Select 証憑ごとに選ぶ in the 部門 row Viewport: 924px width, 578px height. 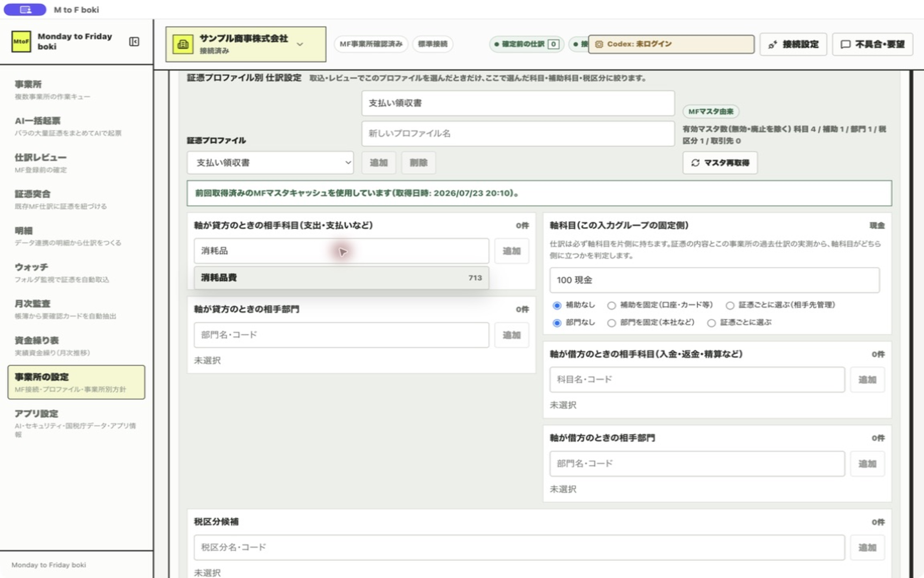click(711, 323)
